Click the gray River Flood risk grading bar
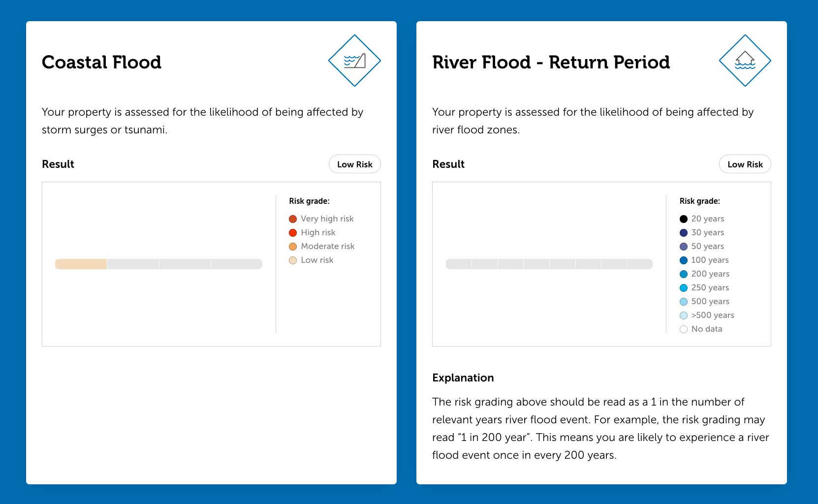The width and height of the screenshot is (818, 504). pyautogui.click(x=549, y=264)
